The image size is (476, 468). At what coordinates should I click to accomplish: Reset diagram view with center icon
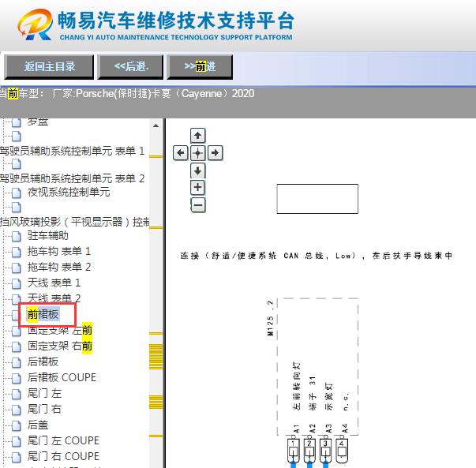coord(197,152)
